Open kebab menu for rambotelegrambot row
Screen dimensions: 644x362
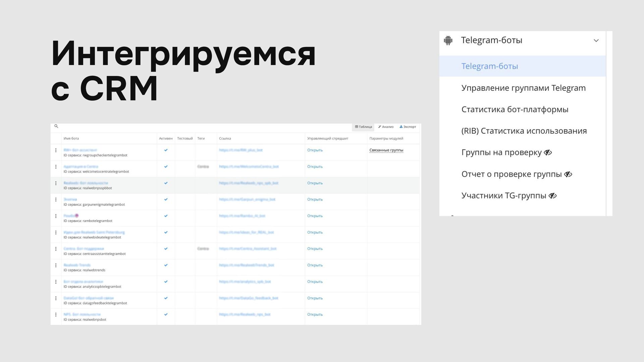tap(56, 216)
